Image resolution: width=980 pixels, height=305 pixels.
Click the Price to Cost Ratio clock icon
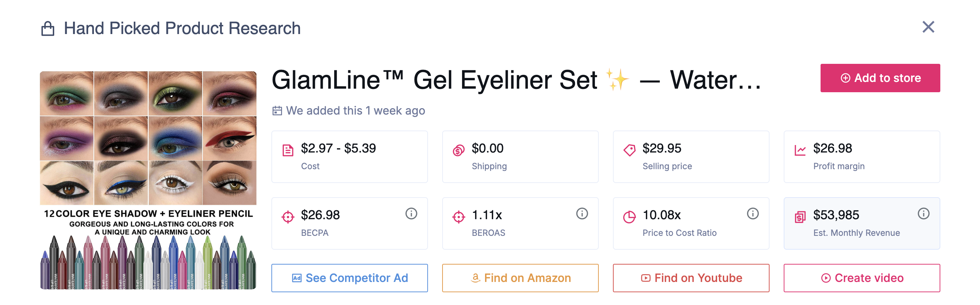(x=630, y=217)
